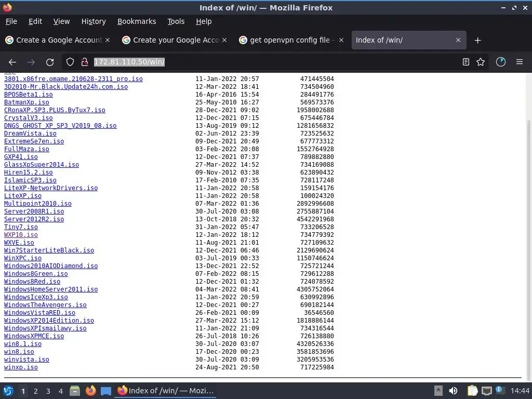Screen dimensions: 532x399
Task: Open the tracking protection shield
Action: point(70,62)
